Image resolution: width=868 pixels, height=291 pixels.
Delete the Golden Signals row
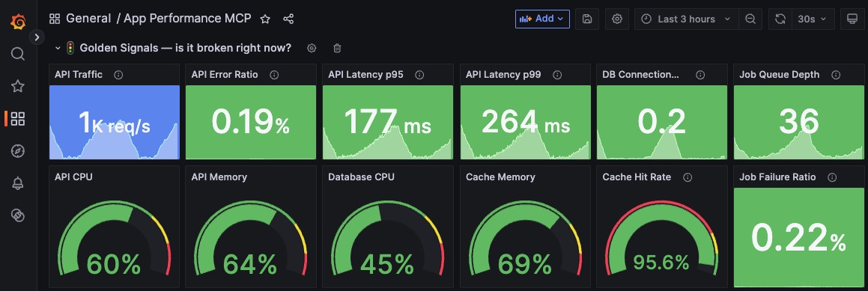coord(337,48)
